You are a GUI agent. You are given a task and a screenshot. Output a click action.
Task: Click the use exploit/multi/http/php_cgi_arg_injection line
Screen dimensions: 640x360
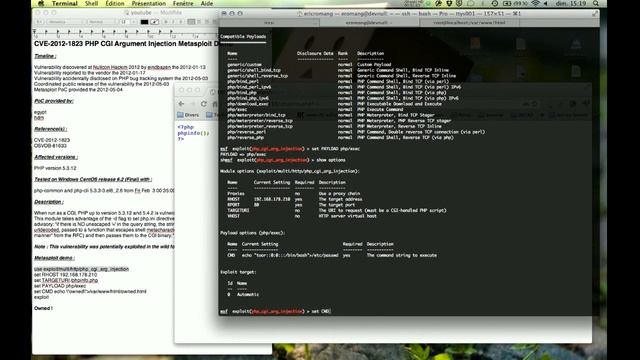pos(81,269)
